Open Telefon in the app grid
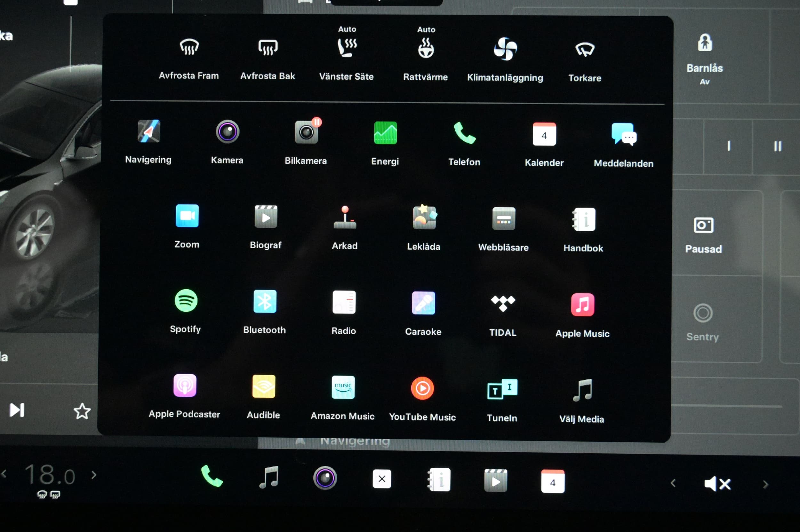Screen dimensions: 800x532 (x=464, y=144)
